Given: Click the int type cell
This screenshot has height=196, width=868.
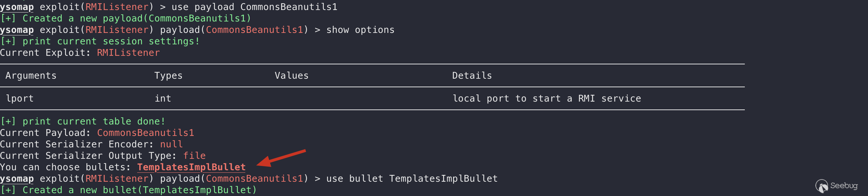Looking at the screenshot, I should tap(163, 98).
